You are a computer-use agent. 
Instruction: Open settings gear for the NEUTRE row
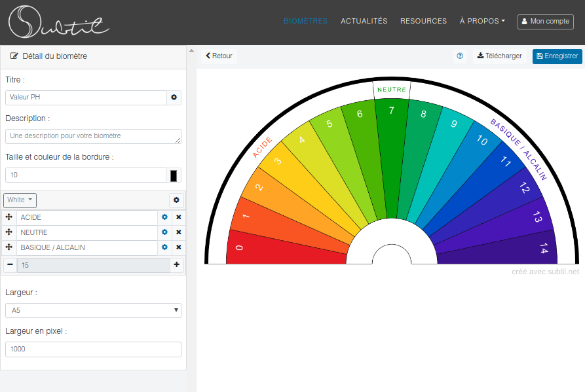point(165,232)
